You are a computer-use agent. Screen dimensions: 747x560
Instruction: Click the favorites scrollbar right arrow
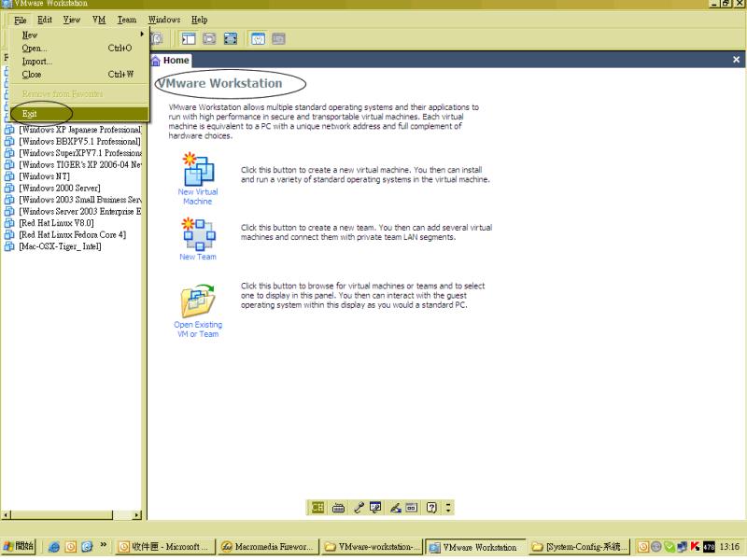tap(136, 515)
